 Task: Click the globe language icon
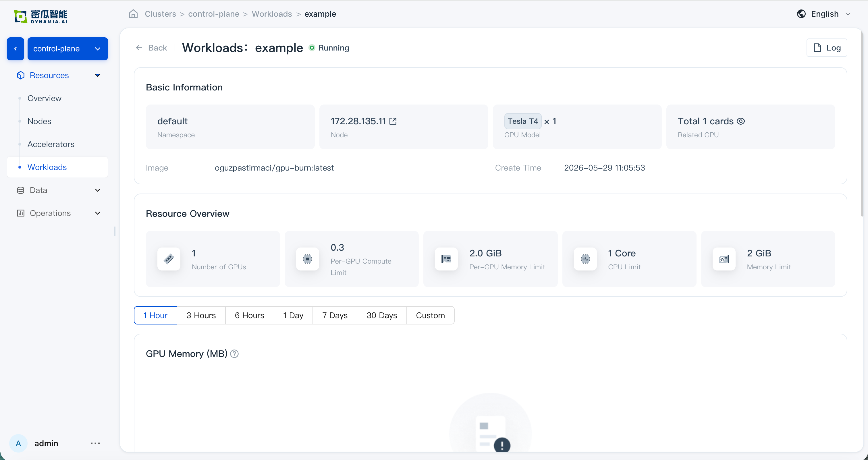click(x=801, y=14)
